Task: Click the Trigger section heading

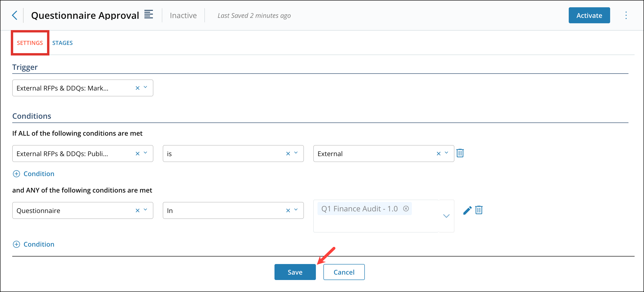Action: click(x=25, y=67)
